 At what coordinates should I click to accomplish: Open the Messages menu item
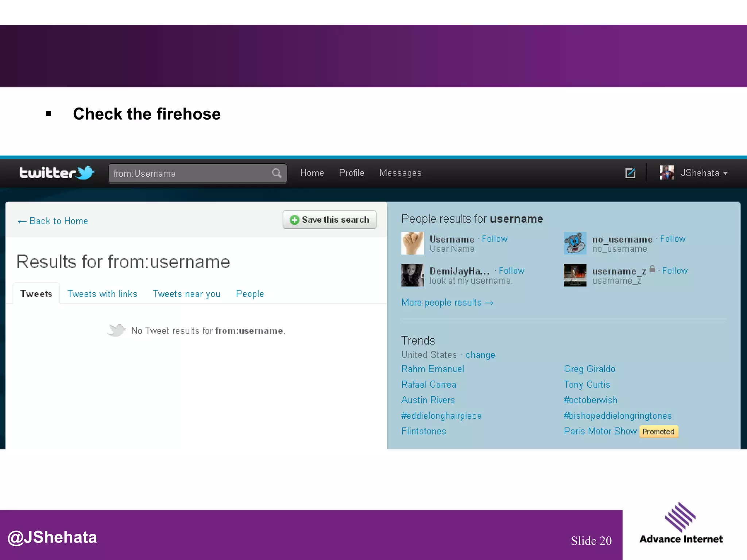click(400, 173)
